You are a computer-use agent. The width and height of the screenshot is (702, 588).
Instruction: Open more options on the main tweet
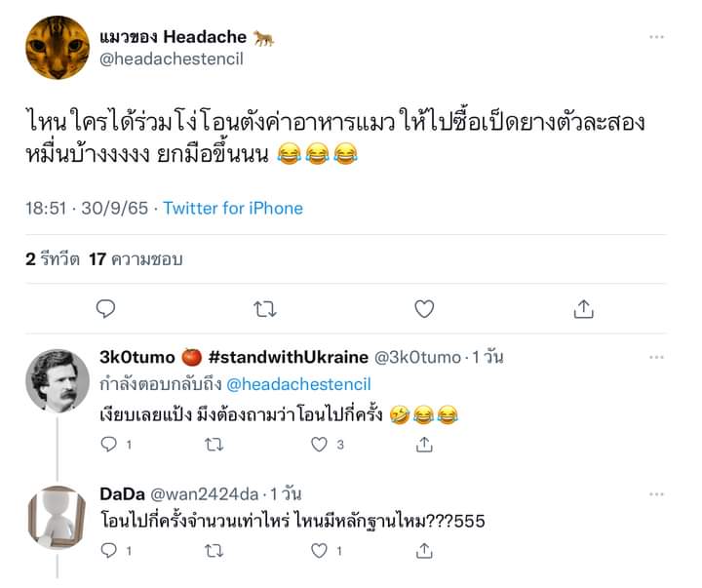click(656, 37)
